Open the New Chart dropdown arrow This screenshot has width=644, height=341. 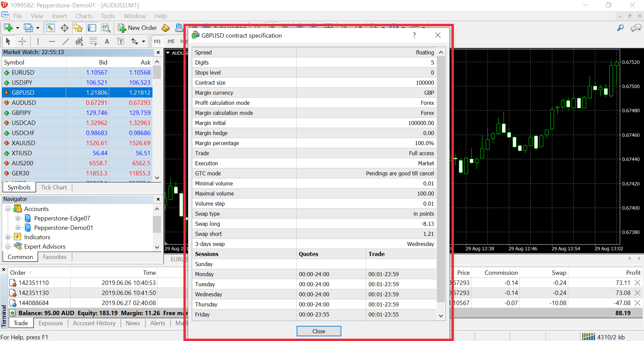pyautogui.click(x=17, y=28)
